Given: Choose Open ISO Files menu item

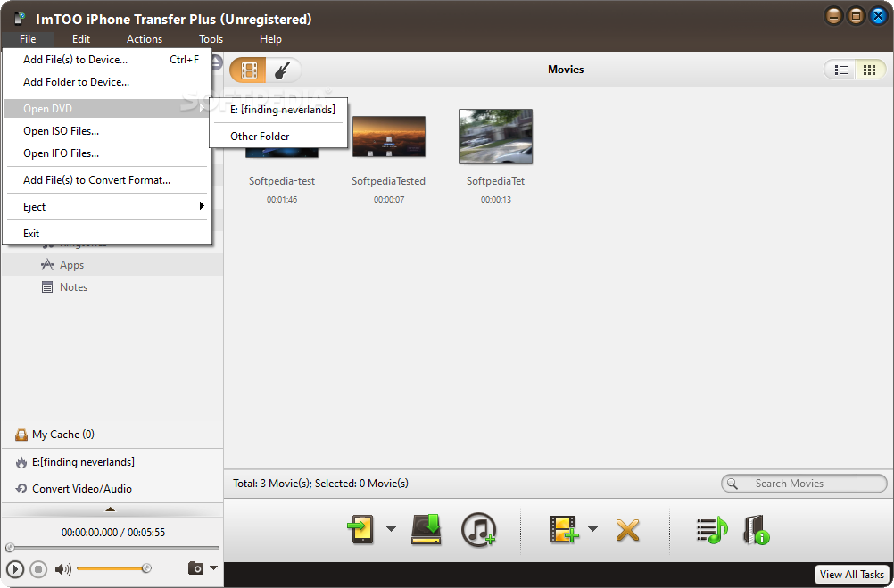Looking at the screenshot, I should pyautogui.click(x=107, y=131).
